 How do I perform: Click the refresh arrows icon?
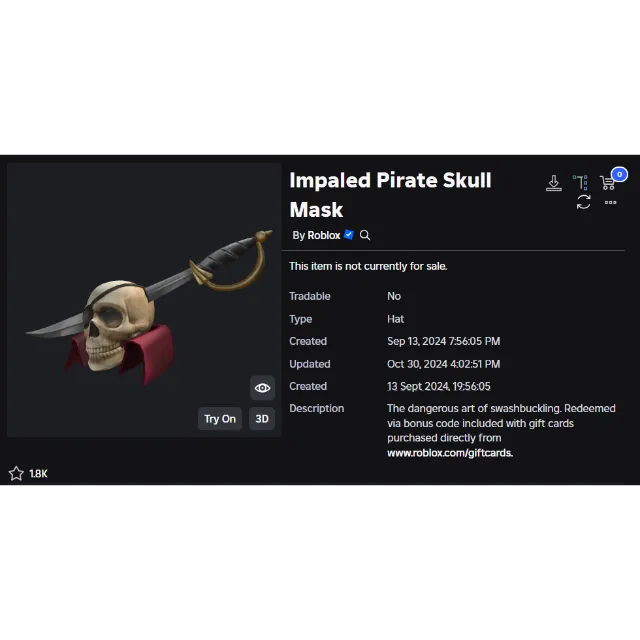click(x=583, y=202)
